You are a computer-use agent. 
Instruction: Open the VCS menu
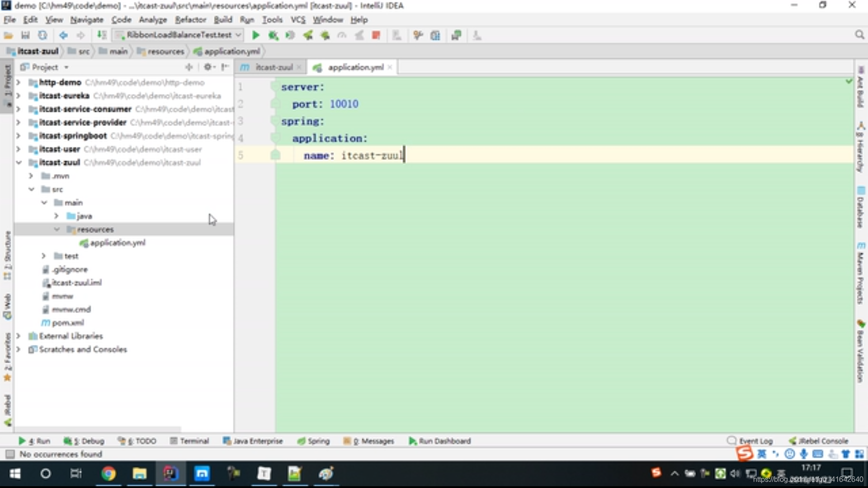pos(298,19)
